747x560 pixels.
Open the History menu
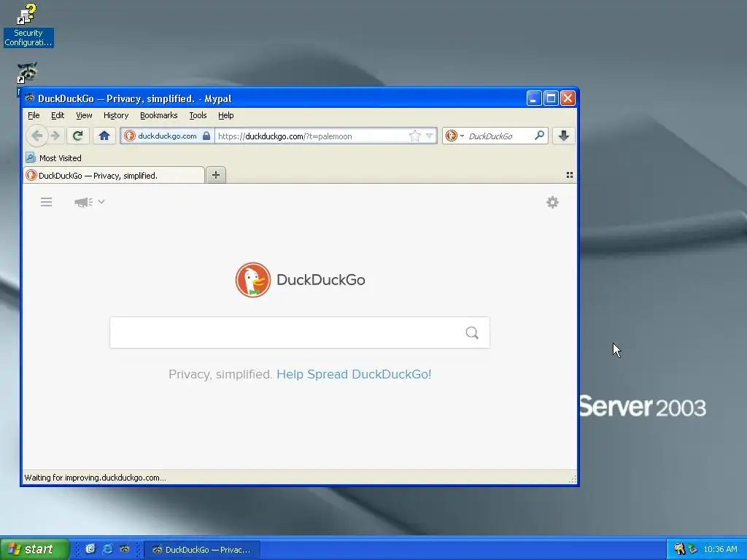(116, 115)
